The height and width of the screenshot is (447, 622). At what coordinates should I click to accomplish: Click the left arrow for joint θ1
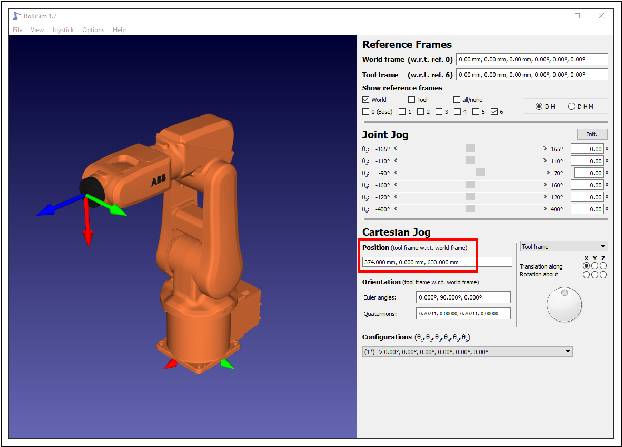point(395,148)
